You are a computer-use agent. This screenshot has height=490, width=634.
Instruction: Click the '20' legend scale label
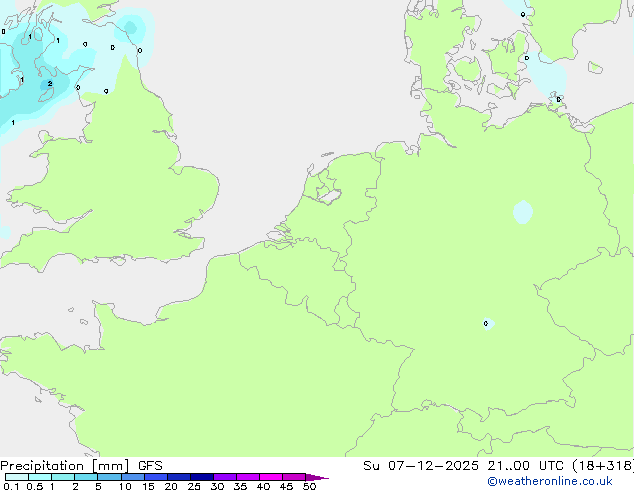(171, 486)
